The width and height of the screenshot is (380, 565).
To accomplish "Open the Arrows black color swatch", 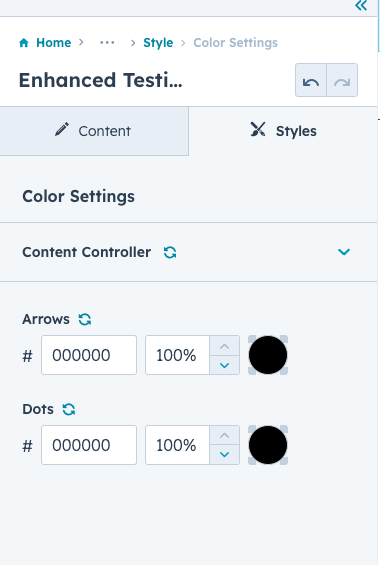I will pos(268,355).
